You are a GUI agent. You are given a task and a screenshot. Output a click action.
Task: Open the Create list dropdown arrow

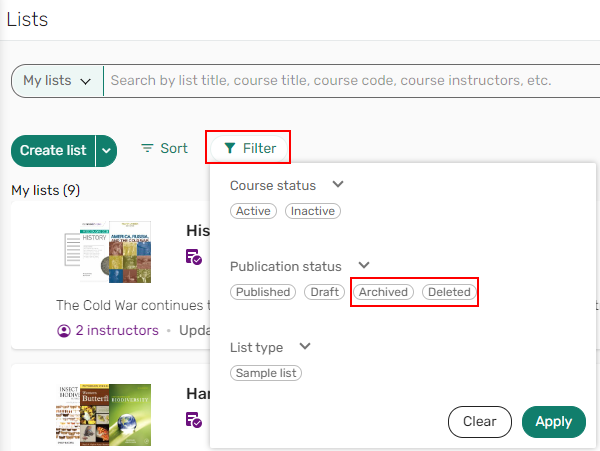106,150
